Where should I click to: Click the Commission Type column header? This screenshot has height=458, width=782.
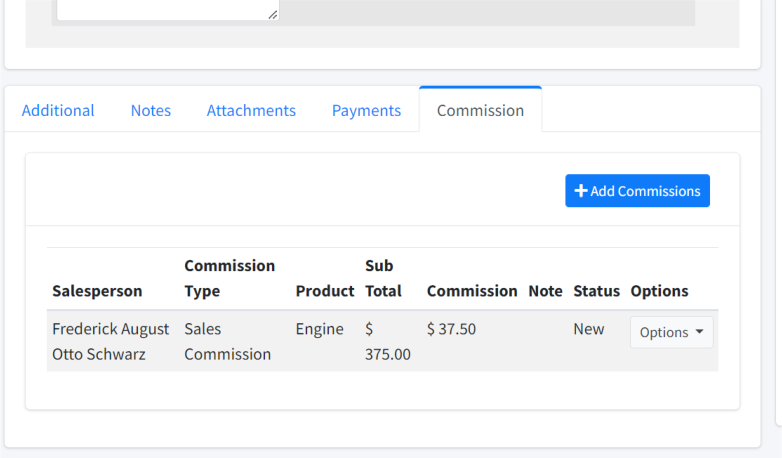coord(229,278)
